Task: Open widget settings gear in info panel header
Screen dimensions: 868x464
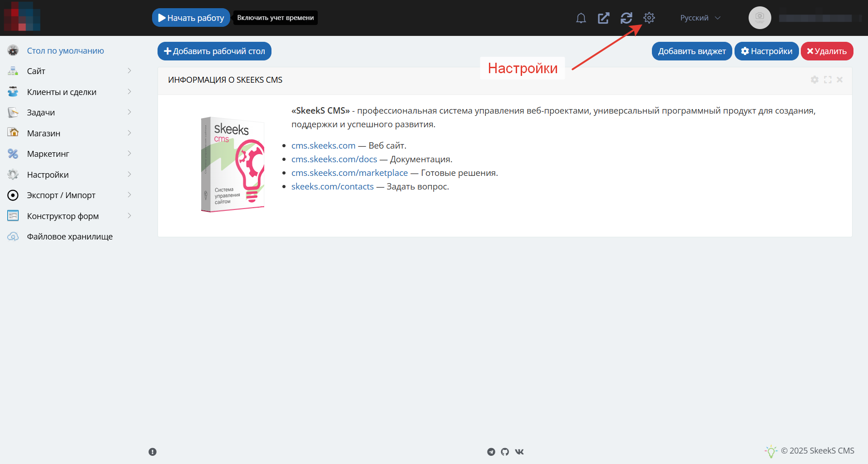Action: tap(815, 80)
